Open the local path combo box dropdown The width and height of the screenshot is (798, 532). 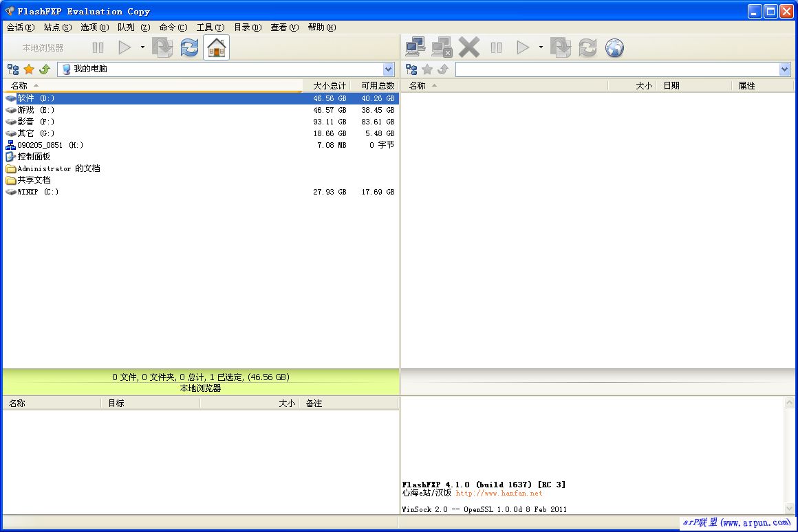[389, 69]
